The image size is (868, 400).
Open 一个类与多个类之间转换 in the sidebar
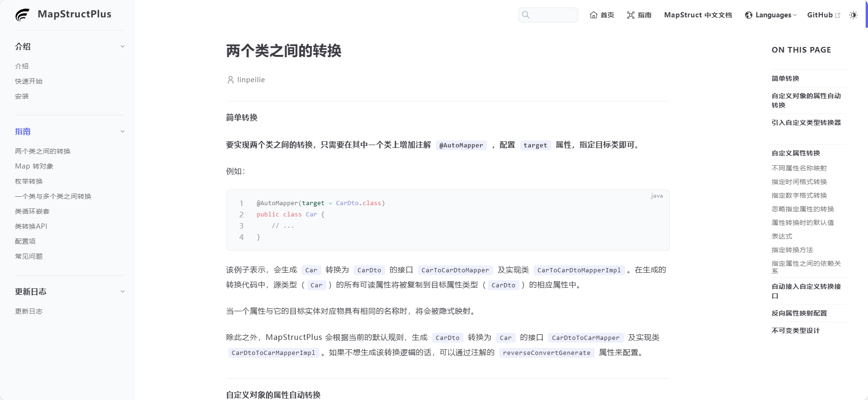[x=53, y=196]
